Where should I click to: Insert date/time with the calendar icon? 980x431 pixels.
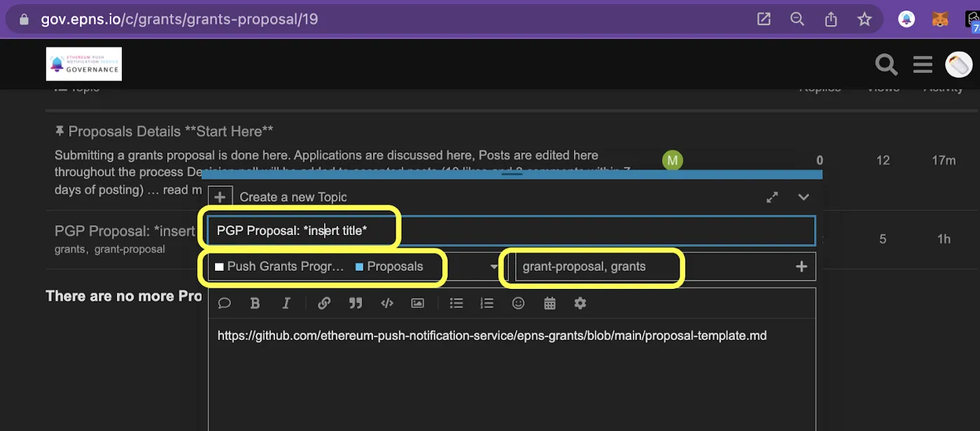tap(549, 303)
